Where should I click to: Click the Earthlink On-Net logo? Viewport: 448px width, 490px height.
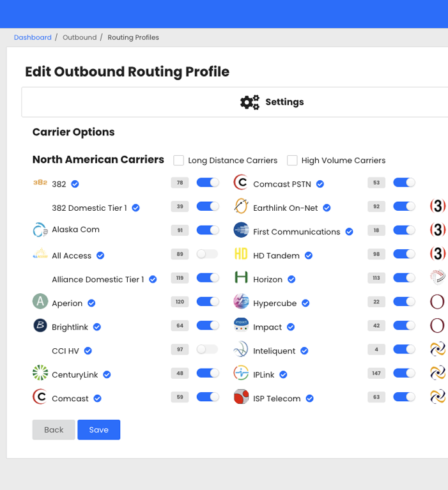[x=241, y=206]
